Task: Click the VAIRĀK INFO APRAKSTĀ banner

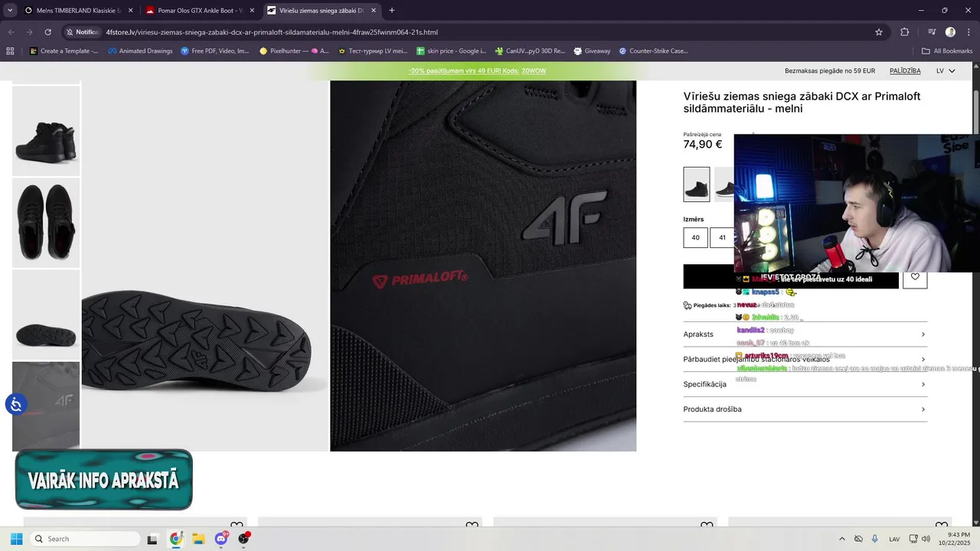Action: coord(103,480)
